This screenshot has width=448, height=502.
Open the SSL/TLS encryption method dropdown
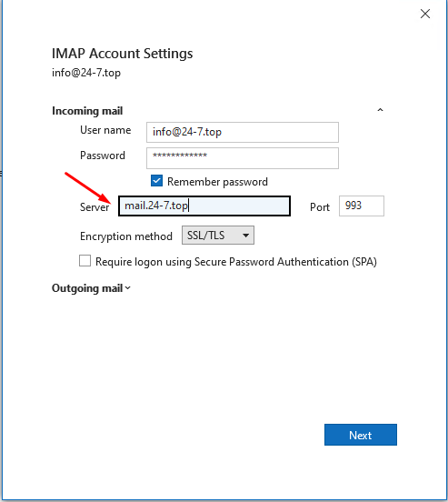click(x=218, y=236)
